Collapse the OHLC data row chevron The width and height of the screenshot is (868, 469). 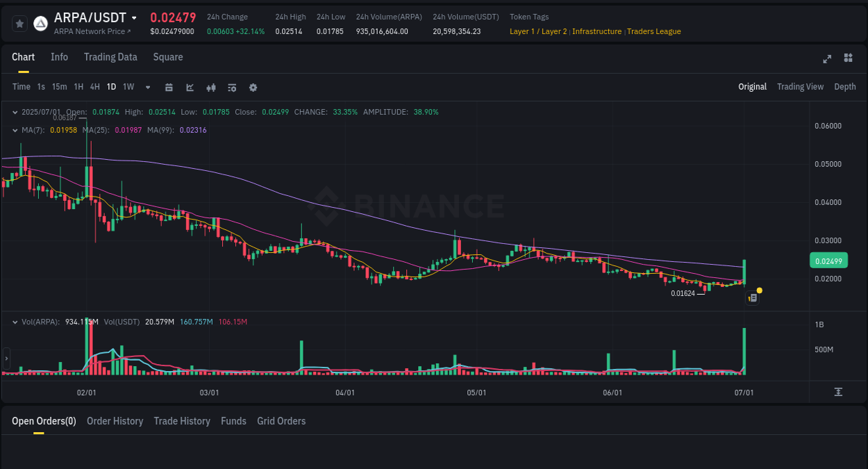[x=15, y=111]
